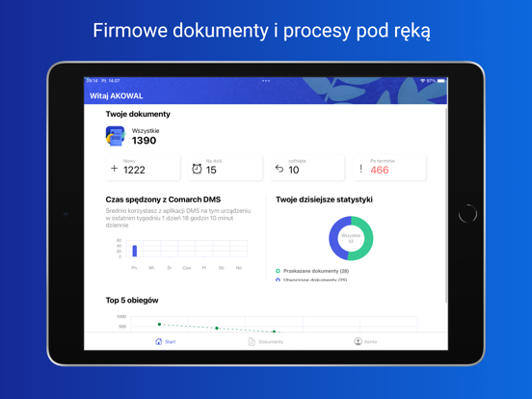Click the Twoje dzisiejsze statystyki heading
This screenshot has height=399, width=532.
pos(324,199)
